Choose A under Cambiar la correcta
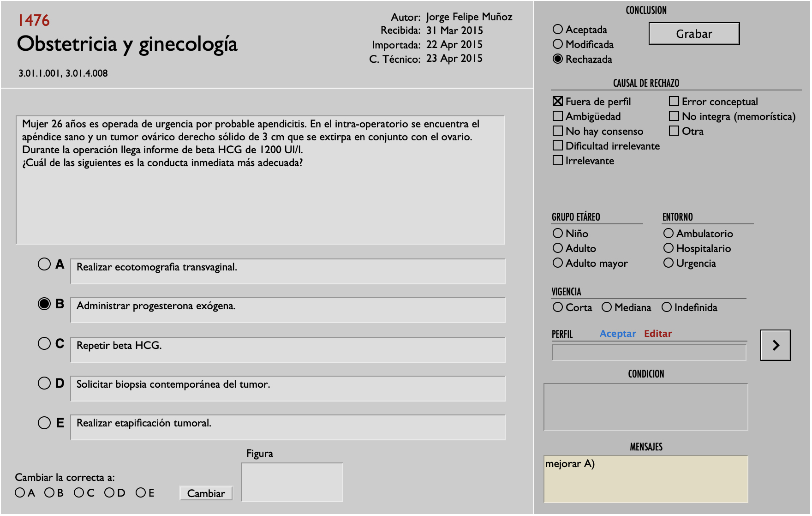The width and height of the screenshot is (812, 516). click(20, 493)
